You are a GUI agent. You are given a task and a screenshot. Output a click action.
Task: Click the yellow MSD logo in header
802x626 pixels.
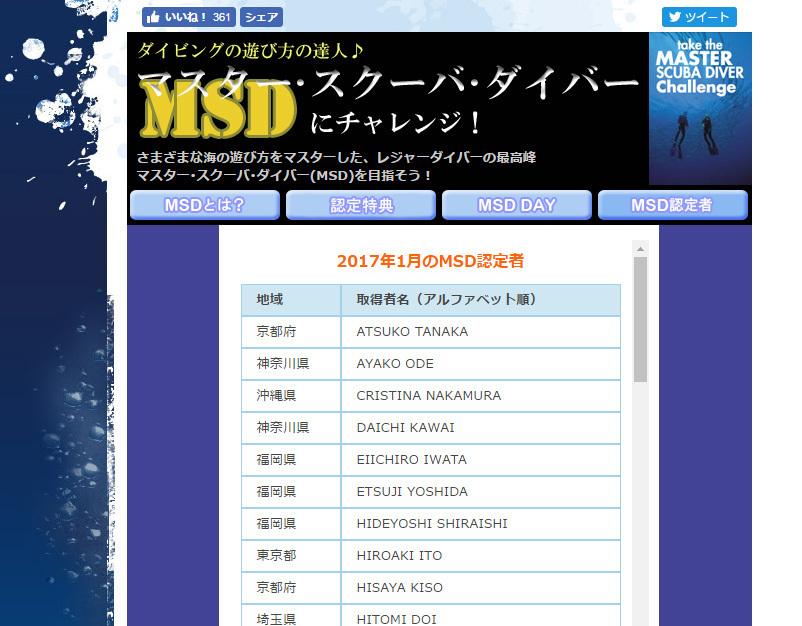point(218,110)
